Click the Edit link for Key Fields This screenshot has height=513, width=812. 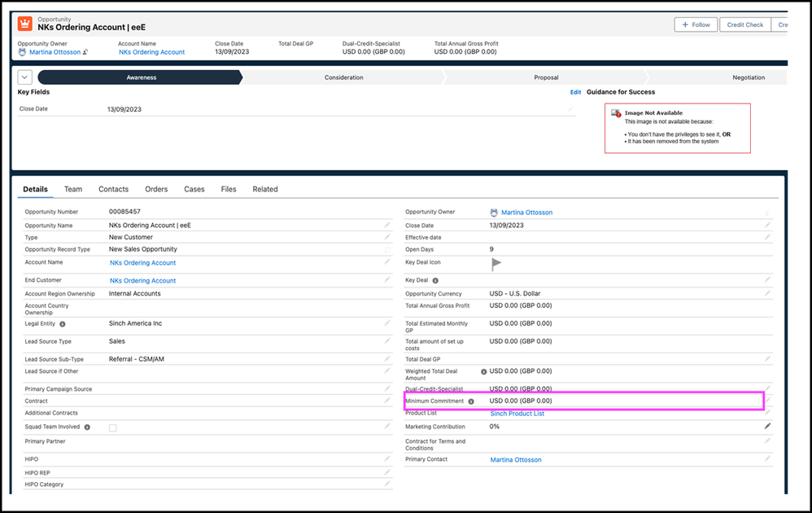pyautogui.click(x=575, y=92)
